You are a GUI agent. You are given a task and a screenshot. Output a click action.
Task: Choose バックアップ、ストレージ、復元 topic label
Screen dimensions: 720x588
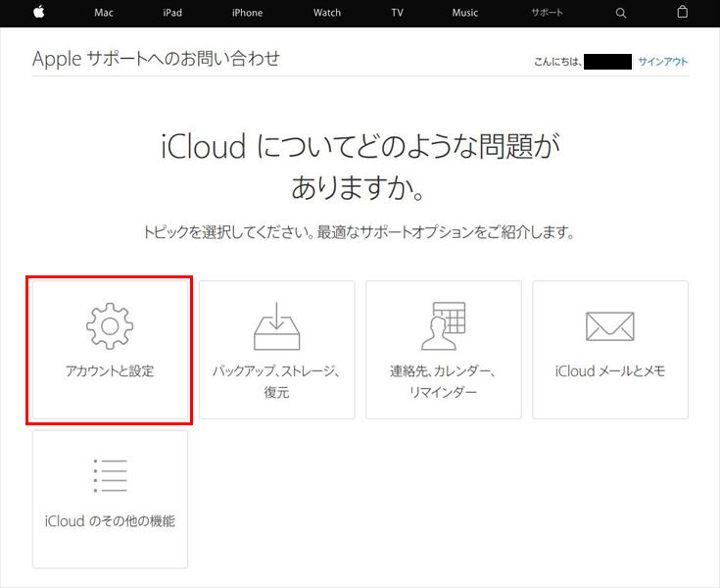pyautogui.click(x=277, y=381)
